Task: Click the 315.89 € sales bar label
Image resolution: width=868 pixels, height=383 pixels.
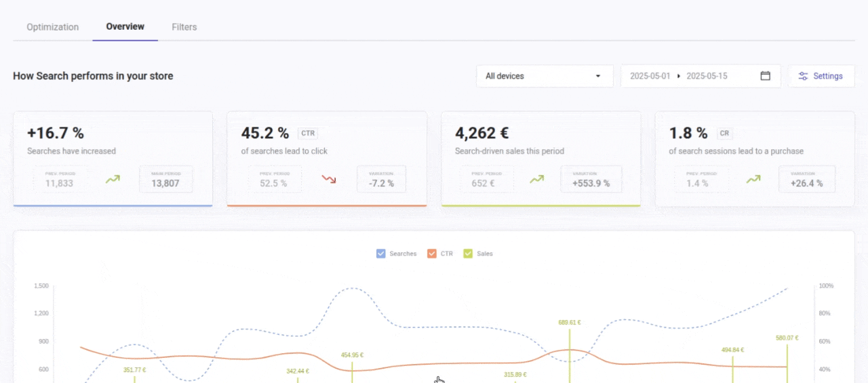Action: click(x=515, y=374)
